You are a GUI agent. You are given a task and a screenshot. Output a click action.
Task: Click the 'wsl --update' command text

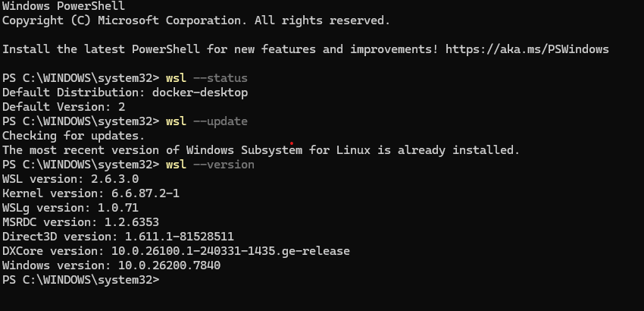click(206, 121)
